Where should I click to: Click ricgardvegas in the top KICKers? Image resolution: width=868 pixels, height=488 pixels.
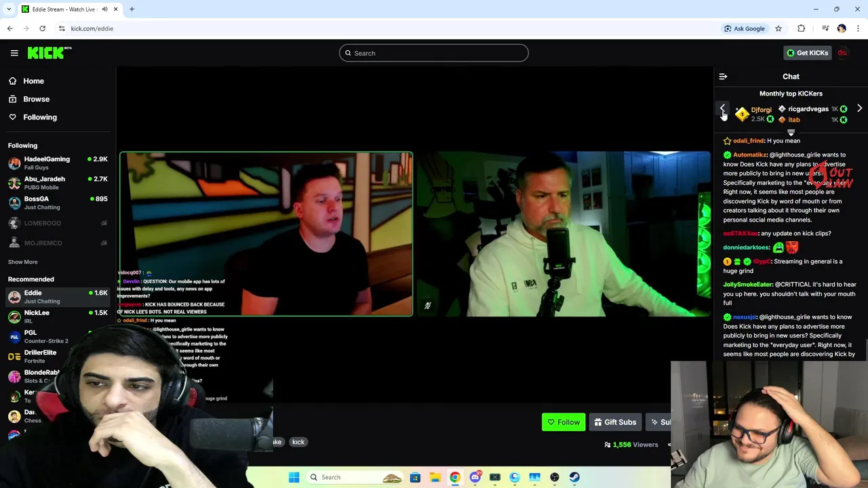(808, 108)
